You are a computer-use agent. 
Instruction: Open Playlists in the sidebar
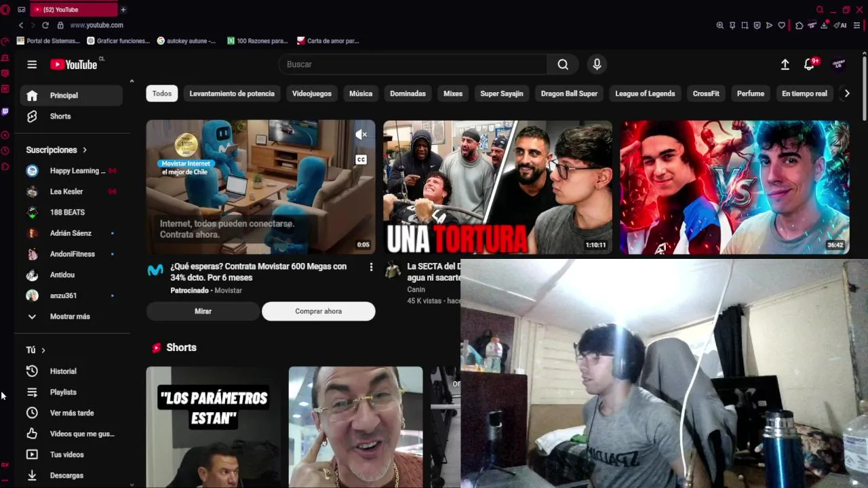pos(71,392)
